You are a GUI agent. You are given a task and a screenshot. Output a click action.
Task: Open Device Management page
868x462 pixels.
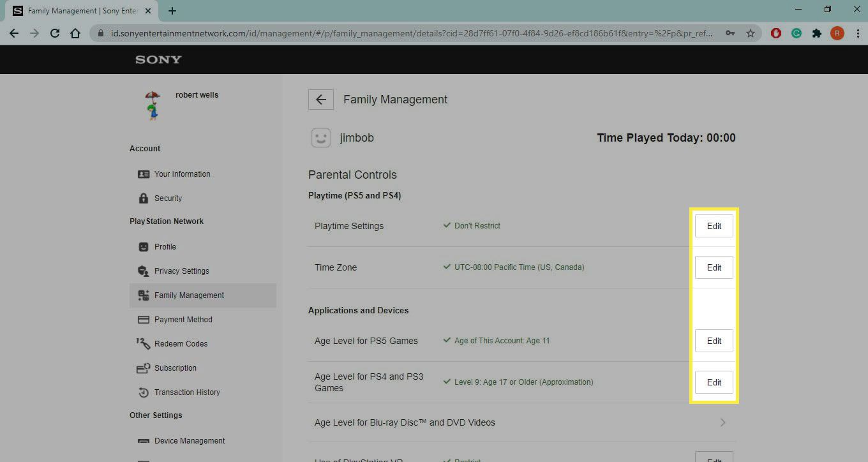(x=190, y=441)
